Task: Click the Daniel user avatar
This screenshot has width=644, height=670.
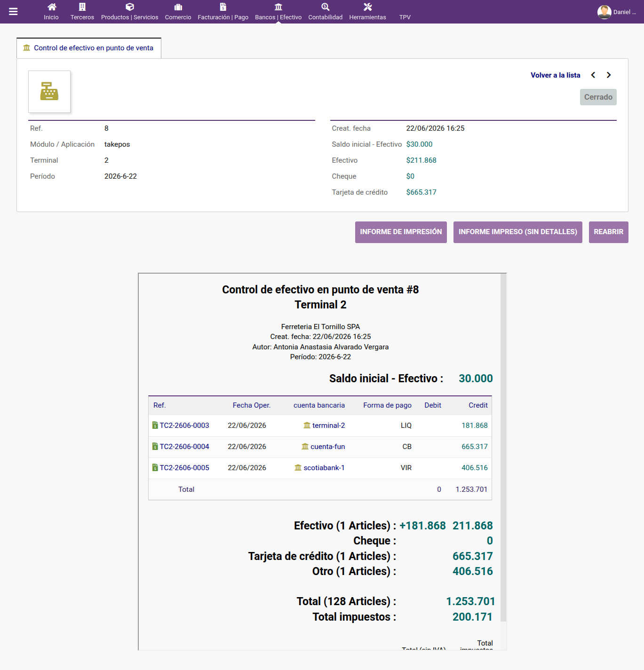Action: pyautogui.click(x=604, y=12)
